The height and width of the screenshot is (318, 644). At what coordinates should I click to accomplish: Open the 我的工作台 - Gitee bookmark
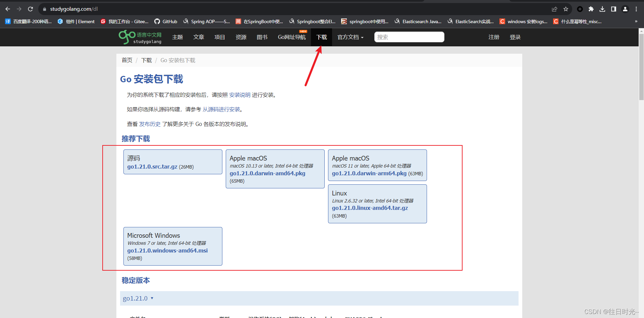(x=124, y=21)
